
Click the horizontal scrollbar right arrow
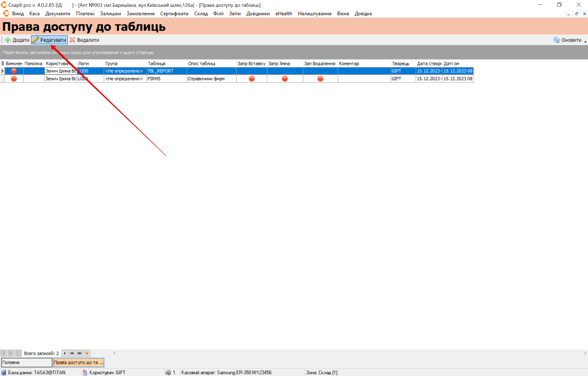click(x=585, y=353)
